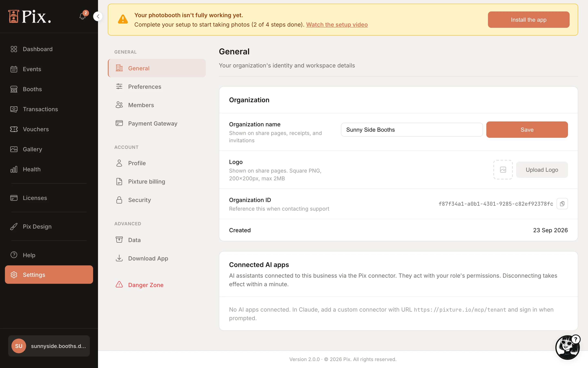588x368 pixels.
Task: Click the created date 23 Sep 2026
Action: tap(550, 230)
